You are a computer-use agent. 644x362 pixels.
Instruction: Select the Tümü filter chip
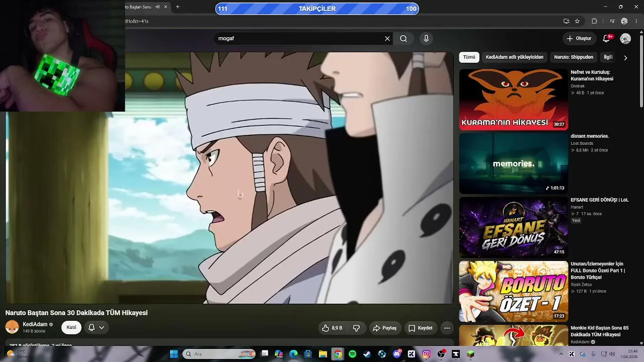469,57
